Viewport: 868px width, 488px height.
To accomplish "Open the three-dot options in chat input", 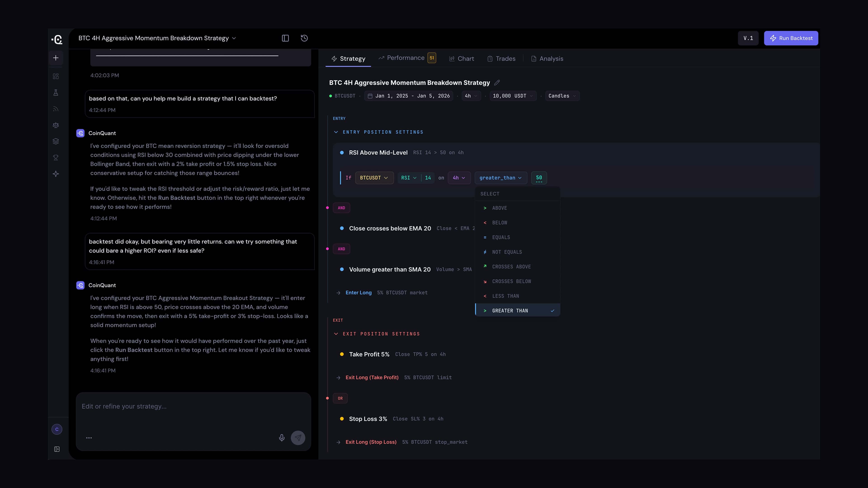I will click(x=89, y=438).
